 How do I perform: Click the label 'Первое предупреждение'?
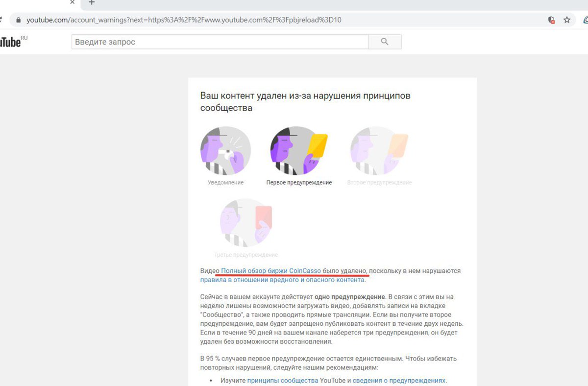[x=299, y=182]
